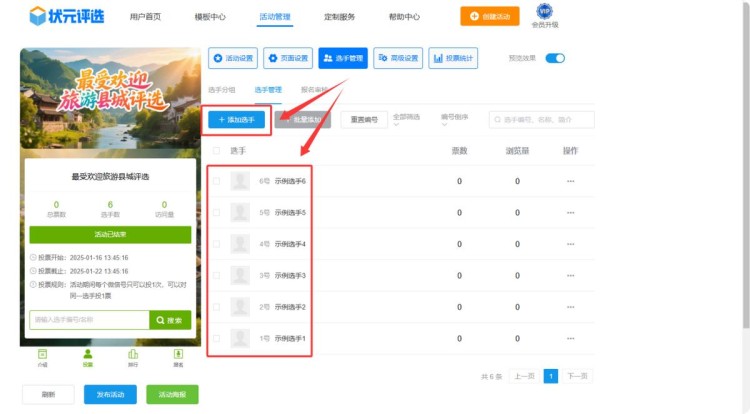750x414 pixels.
Task: Click the 状元评选 logo
Action: [67, 17]
